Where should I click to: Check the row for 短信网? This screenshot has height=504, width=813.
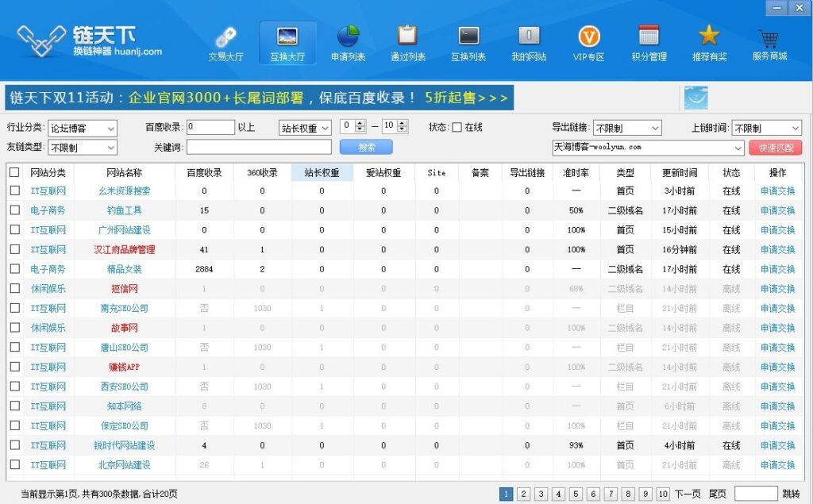coord(14,288)
